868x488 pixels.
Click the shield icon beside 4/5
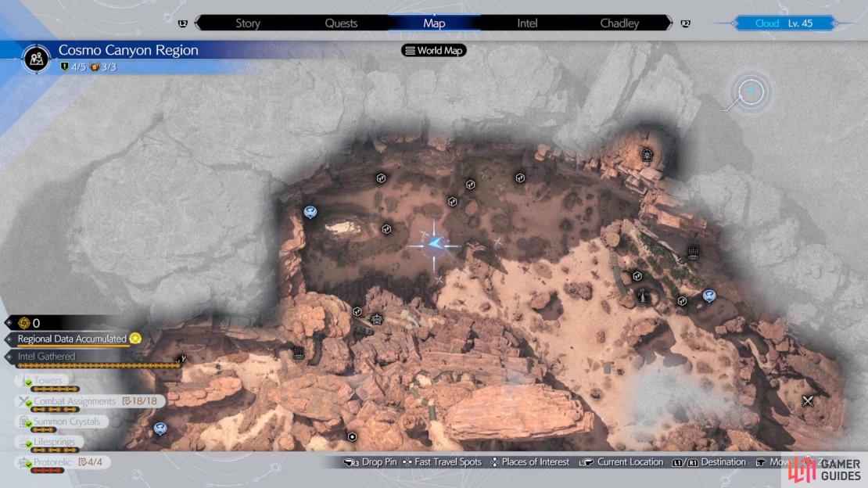tap(65, 67)
